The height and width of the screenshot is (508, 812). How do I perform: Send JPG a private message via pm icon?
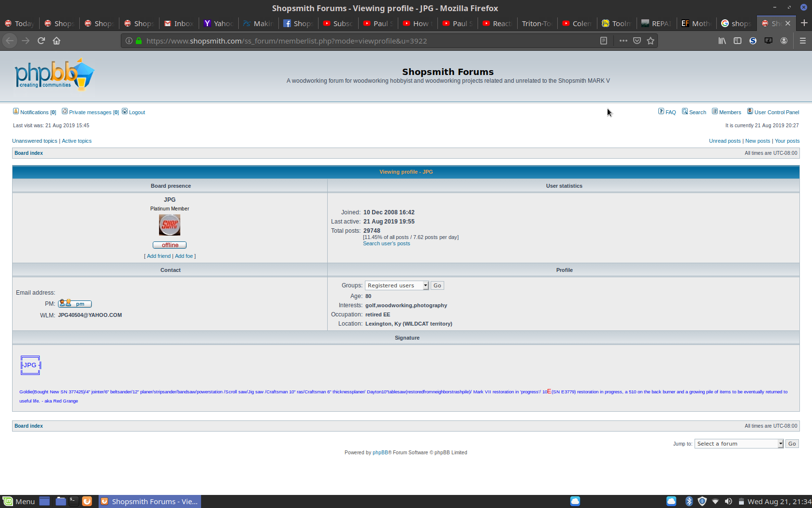75,304
